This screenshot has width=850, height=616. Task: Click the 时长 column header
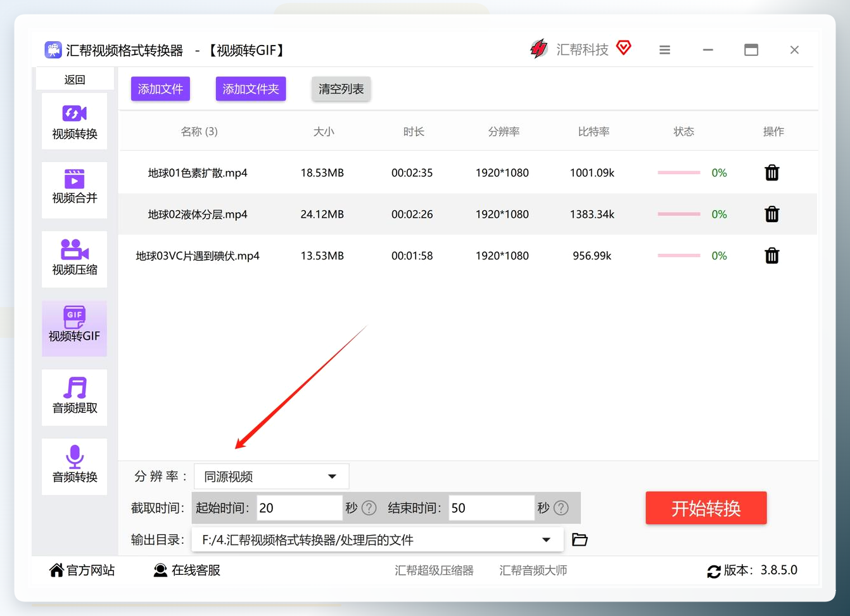[x=414, y=132]
